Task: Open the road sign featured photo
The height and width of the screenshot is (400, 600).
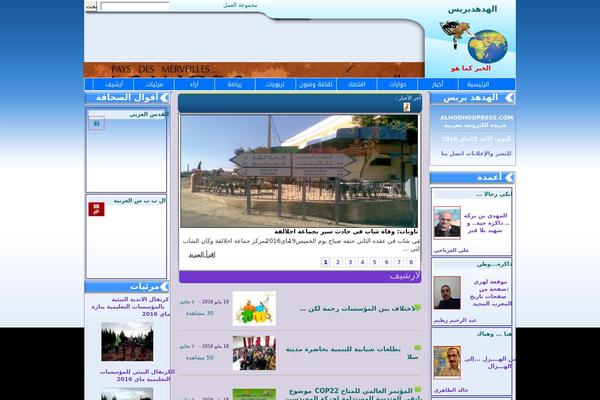Action: pos(299,171)
